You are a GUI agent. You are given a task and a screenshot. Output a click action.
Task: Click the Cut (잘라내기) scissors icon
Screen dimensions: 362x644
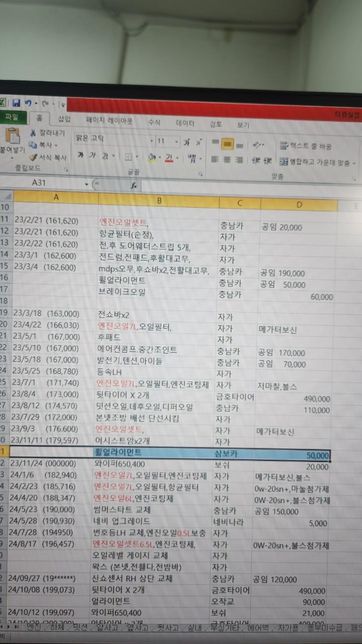33,133
